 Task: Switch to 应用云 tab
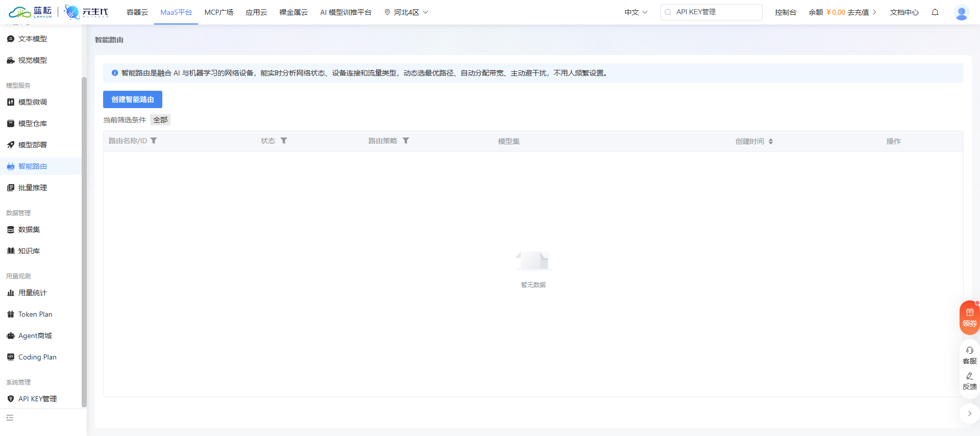(x=256, y=12)
